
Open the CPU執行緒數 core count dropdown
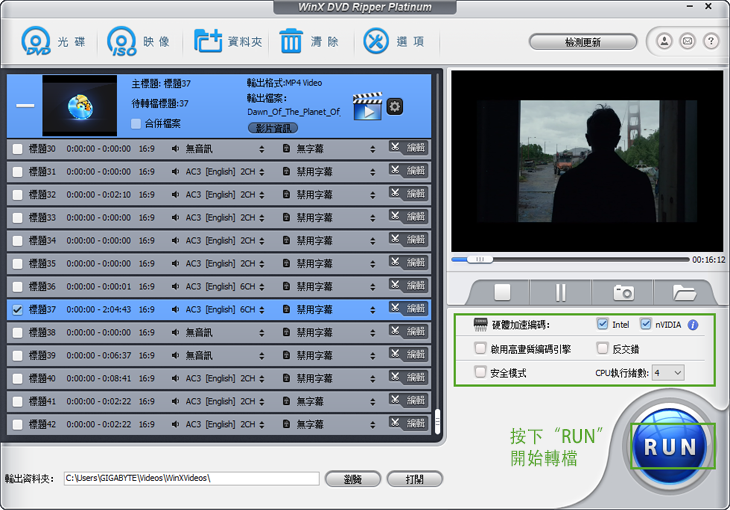[x=668, y=372]
